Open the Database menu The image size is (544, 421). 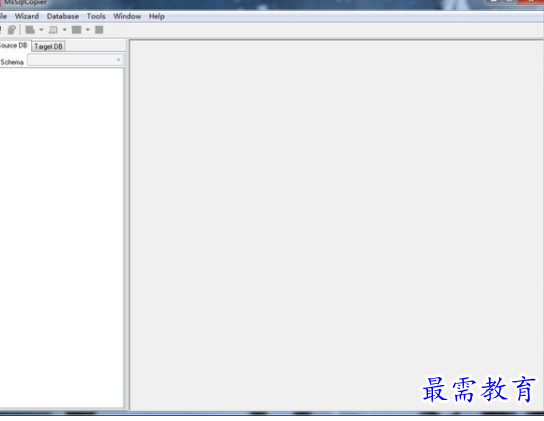[63, 16]
